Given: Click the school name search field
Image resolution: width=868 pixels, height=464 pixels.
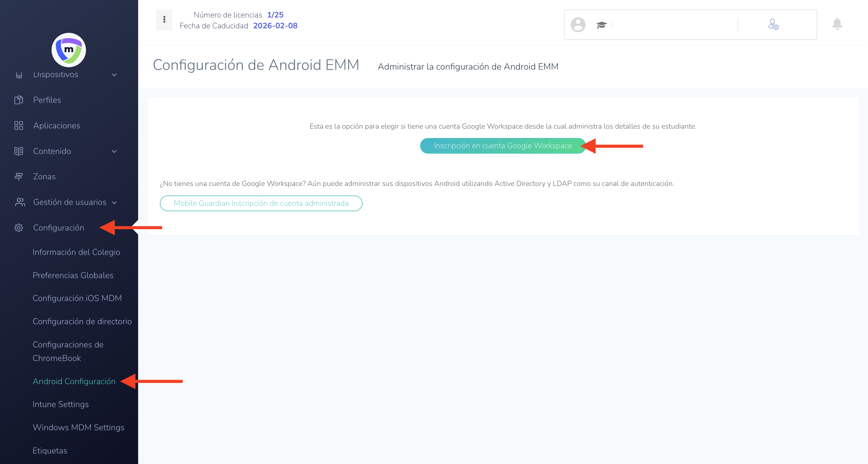Looking at the screenshot, I should coord(674,25).
